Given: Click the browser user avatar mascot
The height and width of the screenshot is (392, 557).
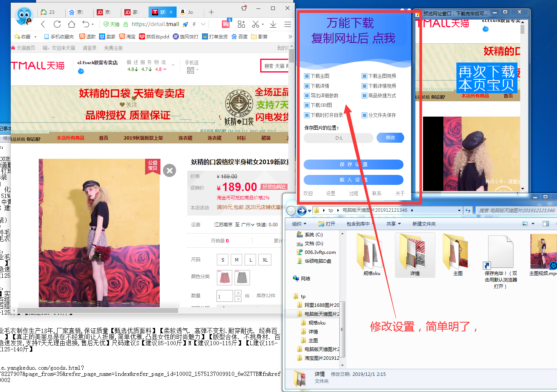Looking at the screenshot, I should [23, 16].
